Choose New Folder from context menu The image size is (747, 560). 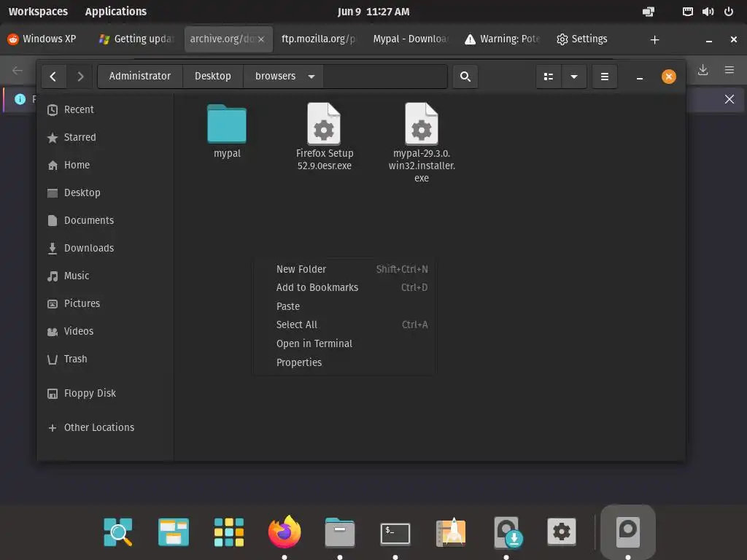(x=344, y=269)
